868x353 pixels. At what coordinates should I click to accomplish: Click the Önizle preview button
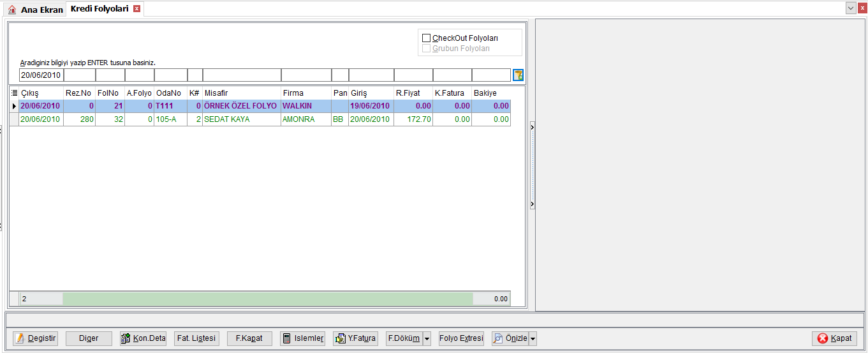click(x=510, y=339)
